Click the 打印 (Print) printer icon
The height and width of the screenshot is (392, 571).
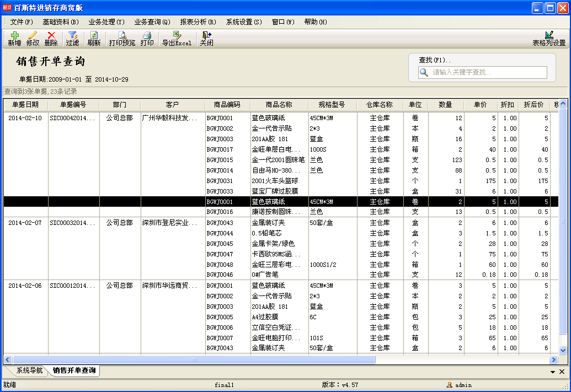click(x=147, y=39)
